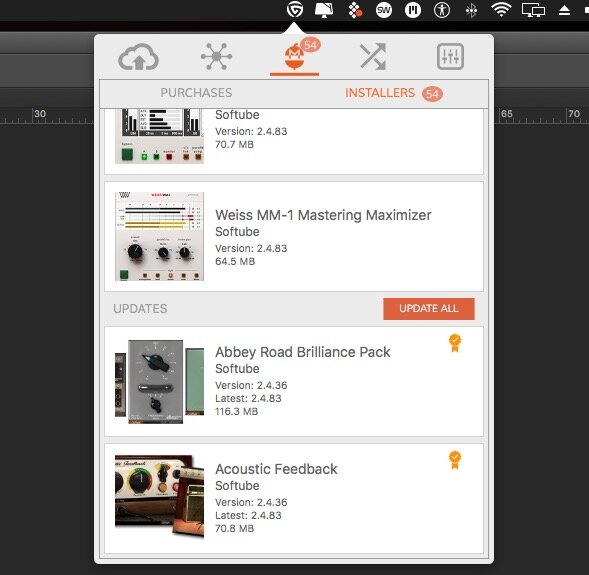The height and width of the screenshot is (575, 589).
Task: Click the eject menu bar icon
Action: click(564, 10)
